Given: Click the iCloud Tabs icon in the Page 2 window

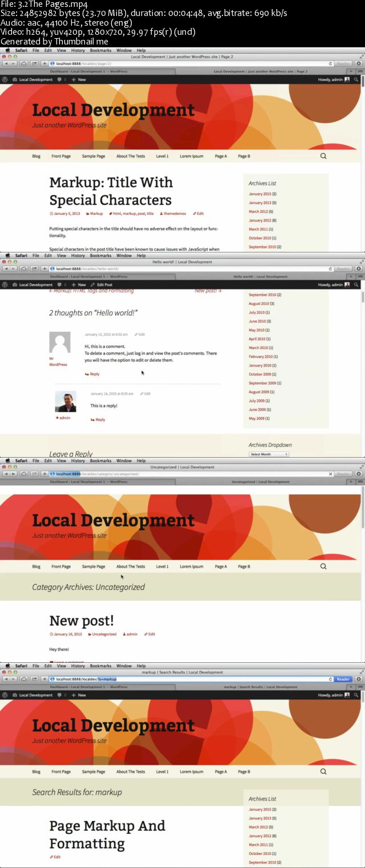Looking at the screenshot, I should coord(25,63).
